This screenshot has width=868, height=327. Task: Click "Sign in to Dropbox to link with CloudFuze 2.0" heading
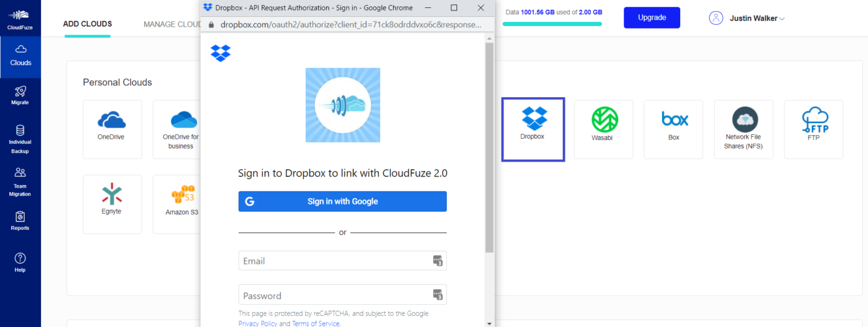point(343,173)
